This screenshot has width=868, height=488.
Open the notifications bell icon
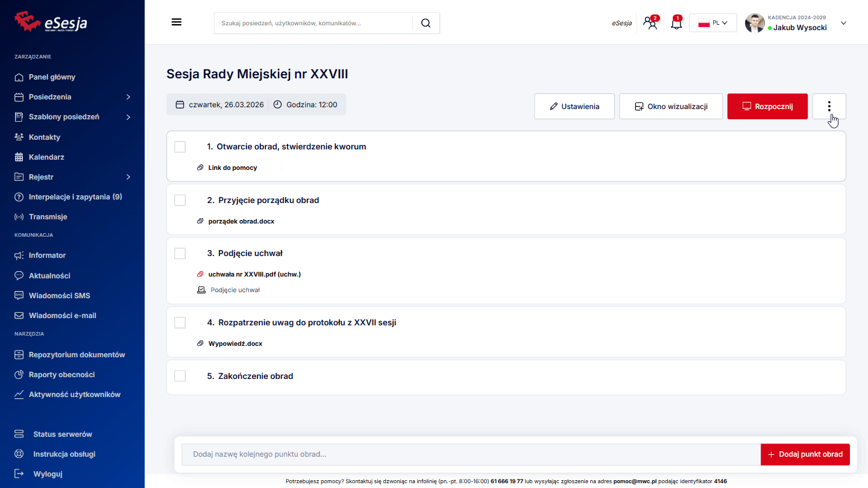[676, 23]
